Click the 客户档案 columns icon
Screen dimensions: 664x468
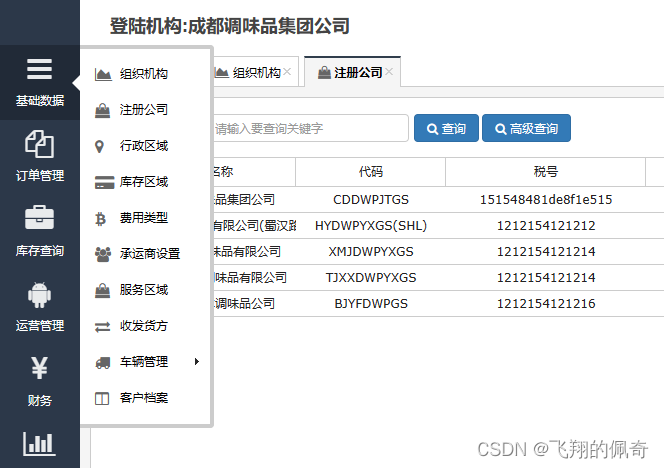[102, 399]
